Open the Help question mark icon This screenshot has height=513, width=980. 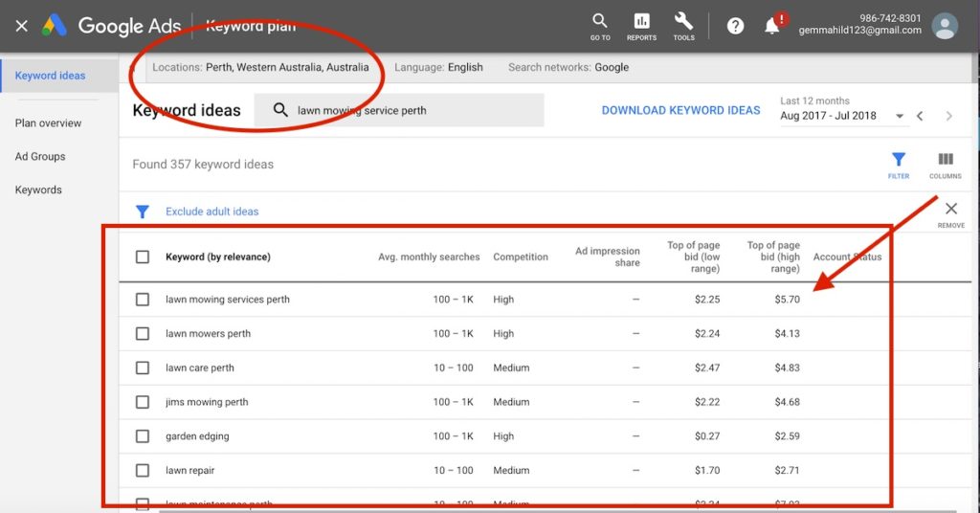pyautogui.click(x=735, y=26)
